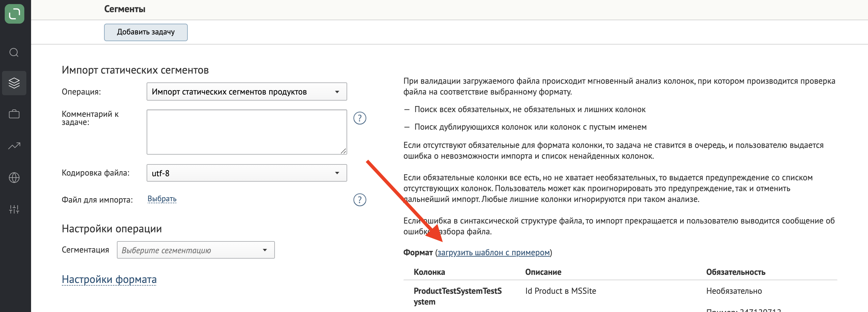Click the Выбрать file link
The height and width of the screenshot is (312, 868).
click(162, 199)
